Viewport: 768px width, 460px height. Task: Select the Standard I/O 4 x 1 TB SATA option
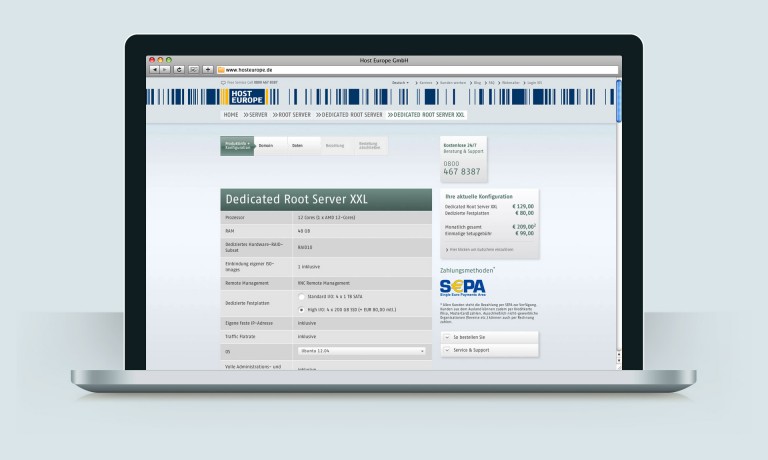click(x=302, y=297)
